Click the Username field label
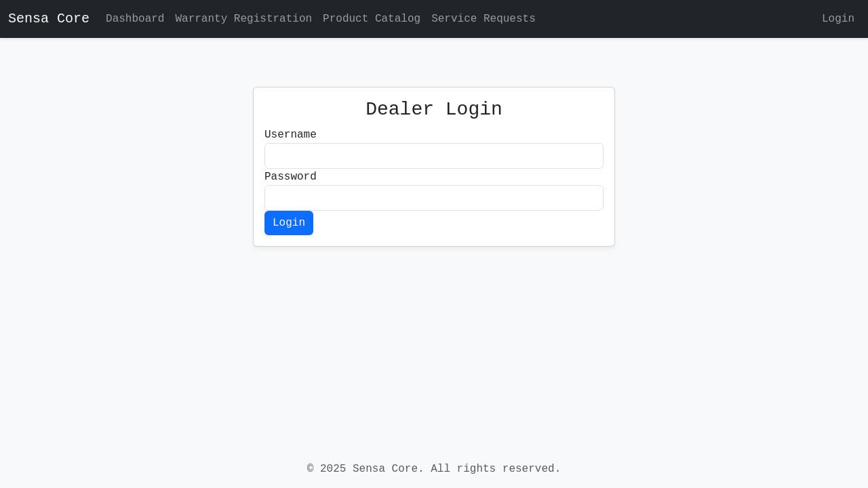The height and width of the screenshot is (488, 868). pyautogui.click(x=290, y=135)
